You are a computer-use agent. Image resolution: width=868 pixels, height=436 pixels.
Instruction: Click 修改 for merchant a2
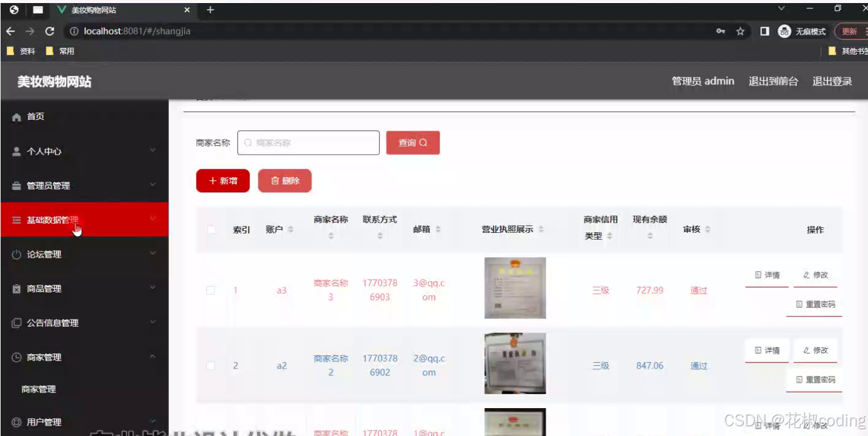815,350
